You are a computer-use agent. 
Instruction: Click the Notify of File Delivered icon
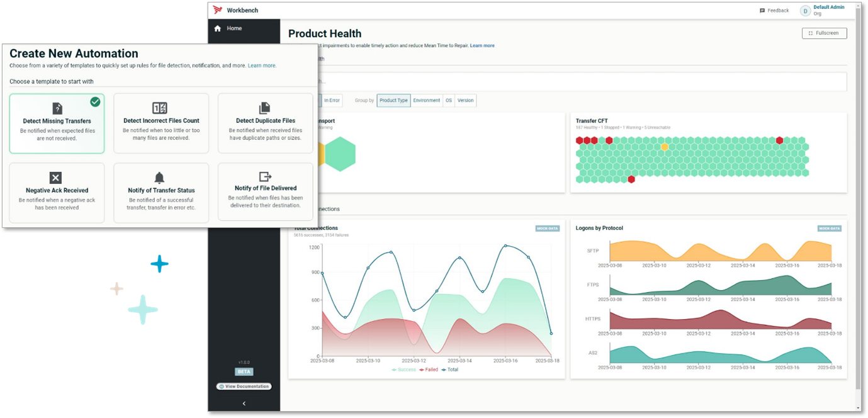[265, 177]
